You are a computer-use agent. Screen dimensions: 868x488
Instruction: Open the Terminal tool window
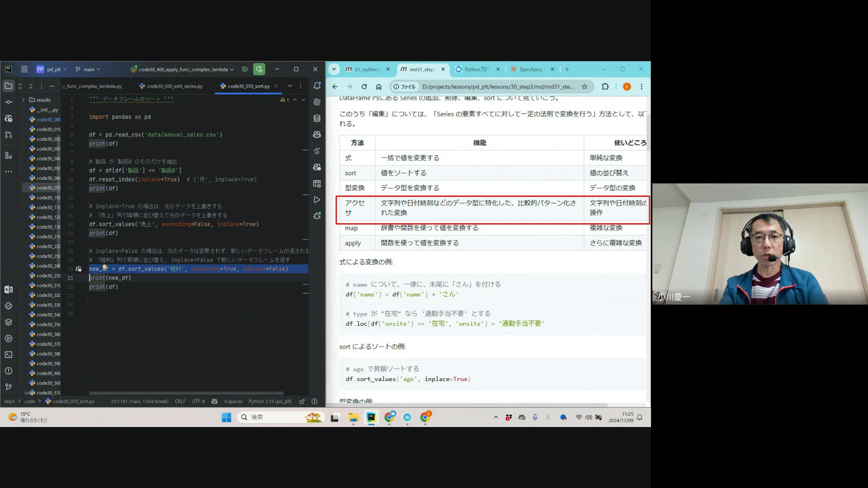pyautogui.click(x=9, y=355)
